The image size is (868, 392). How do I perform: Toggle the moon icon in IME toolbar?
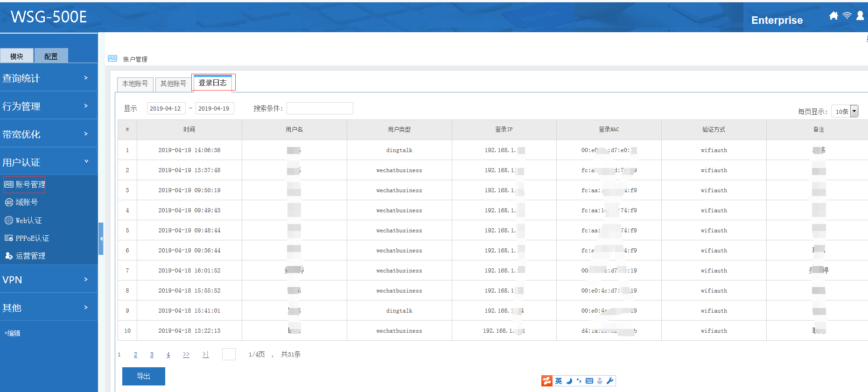(569, 381)
